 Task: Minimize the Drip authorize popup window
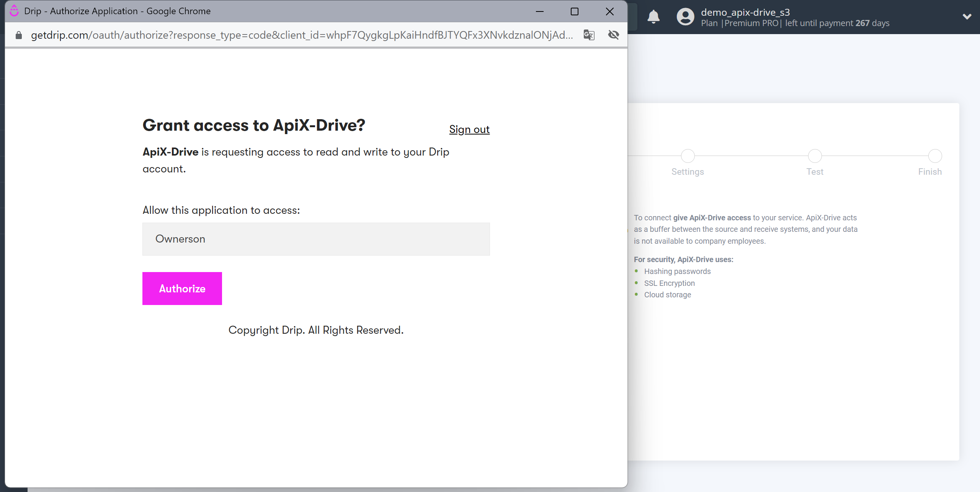click(x=540, y=11)
